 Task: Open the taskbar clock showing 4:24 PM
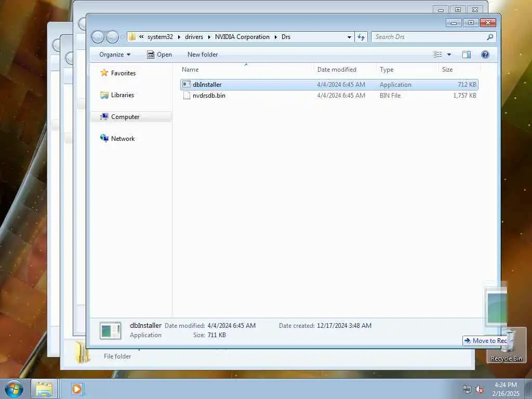coord(506,389)
